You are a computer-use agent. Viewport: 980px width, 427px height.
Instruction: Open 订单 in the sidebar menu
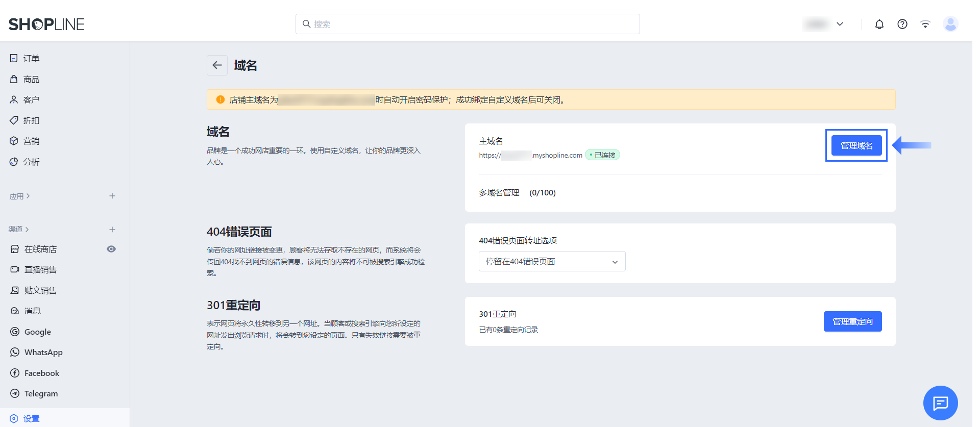point(31,59)
